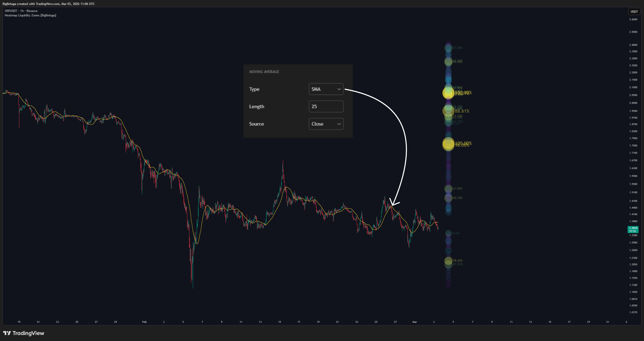
Task: Click the 68.29% liquidity zone label
Action: pos(458,198)
